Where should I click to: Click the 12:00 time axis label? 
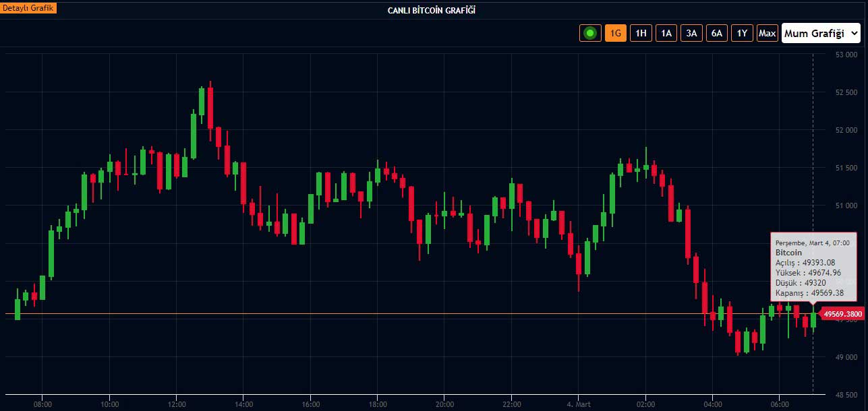(x=176, y=404)
